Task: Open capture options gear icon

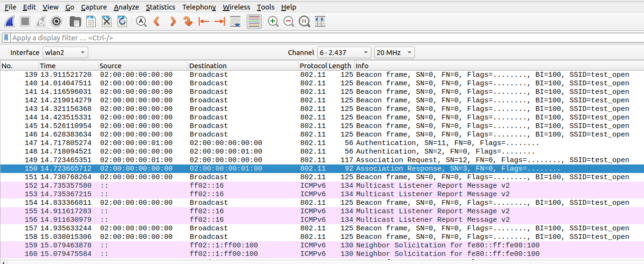Action: pyautogui.click(x=56, y=21)
